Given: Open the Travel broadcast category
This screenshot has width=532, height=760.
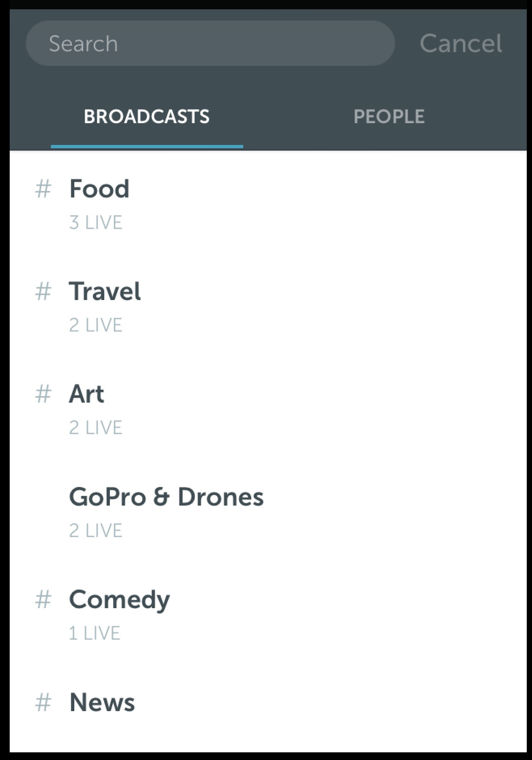Looking at the screenshot, I should click(105, 291).
